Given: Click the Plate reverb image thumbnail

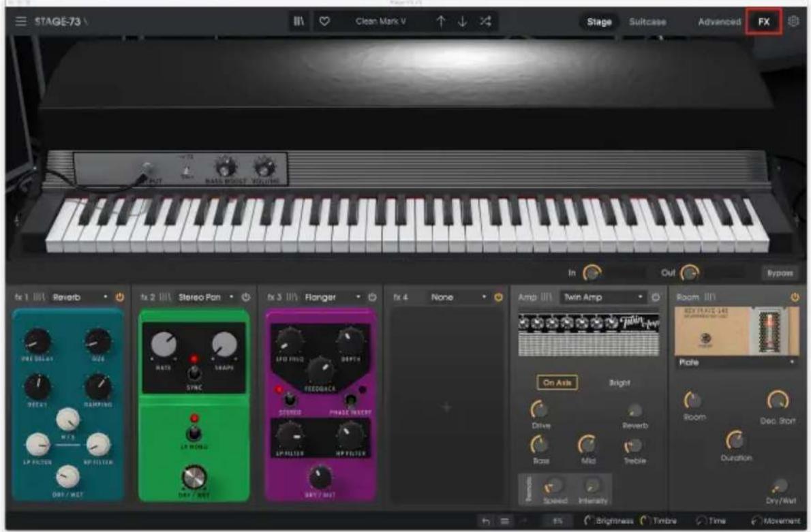Looking at the screenshot, I should [x=737, y=330].
